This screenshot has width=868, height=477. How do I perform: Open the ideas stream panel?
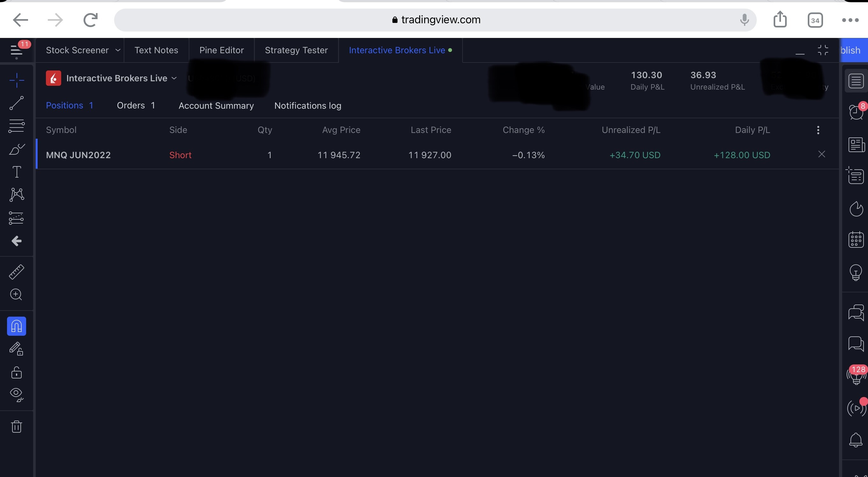pyautogui.click(x=856, y=375)
